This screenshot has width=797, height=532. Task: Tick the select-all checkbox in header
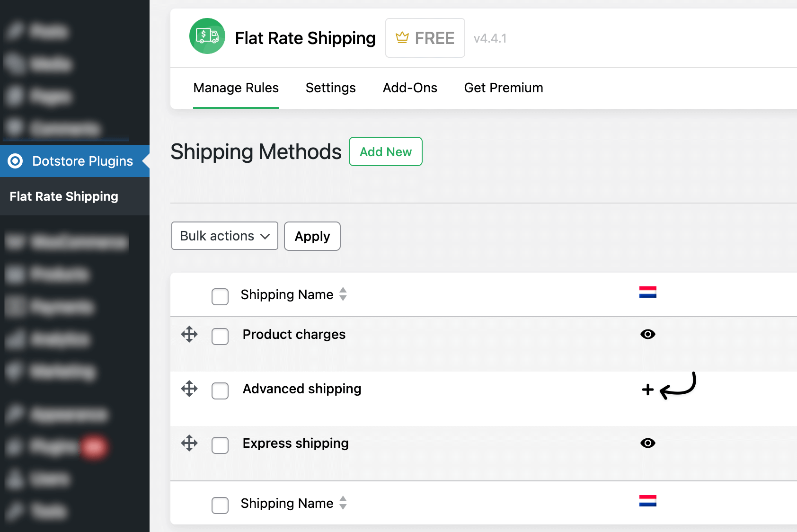click(x=220, y=297)
